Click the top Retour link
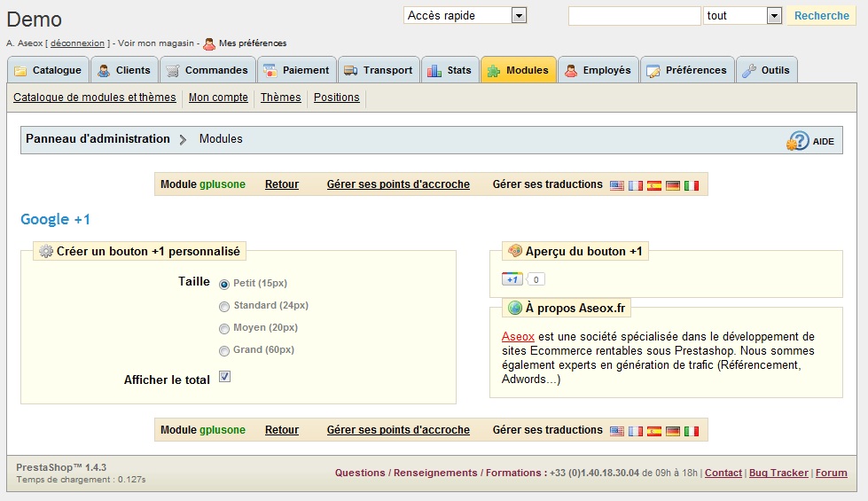 (282, 184)
